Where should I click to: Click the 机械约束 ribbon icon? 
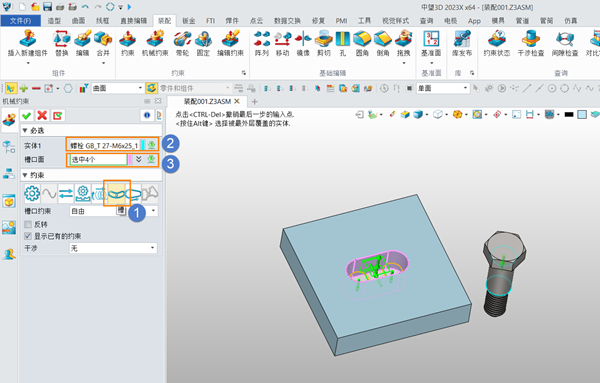tap(155, 39)
